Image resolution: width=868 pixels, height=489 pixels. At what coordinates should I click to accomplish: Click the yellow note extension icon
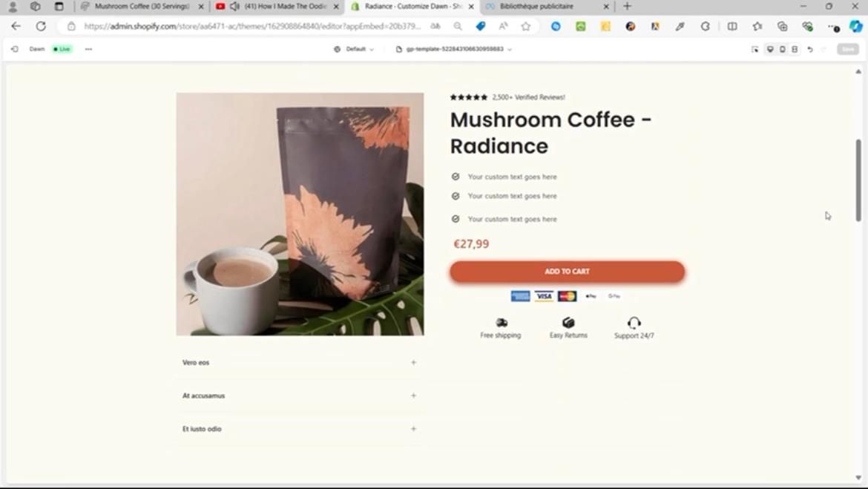coord(605,26)
